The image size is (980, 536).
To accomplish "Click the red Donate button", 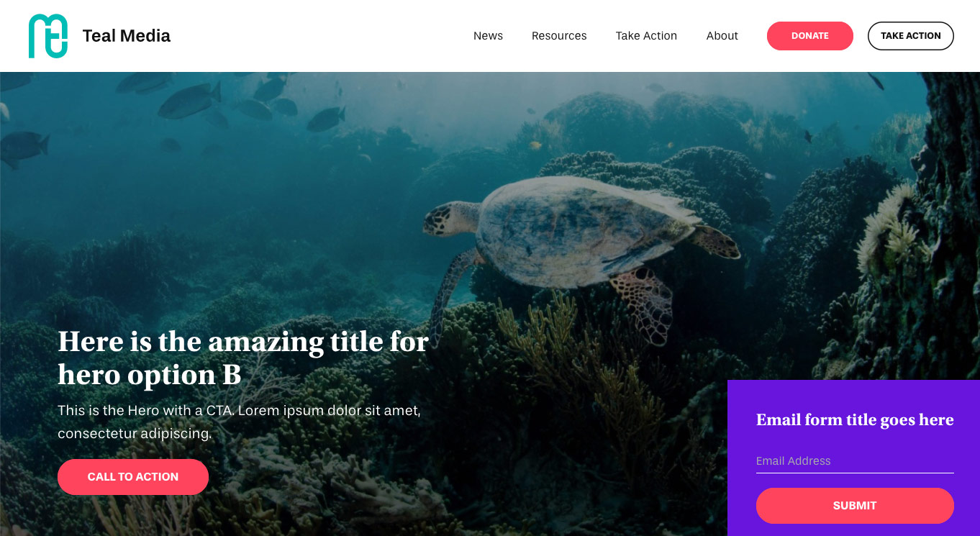I will [x=810, y=36].
